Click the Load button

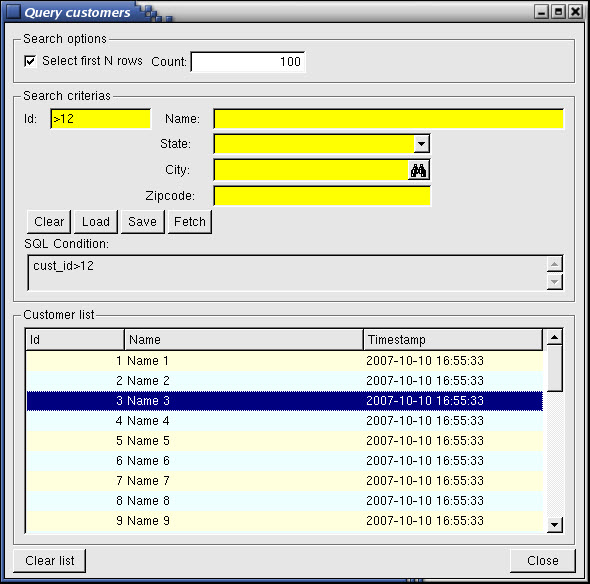click(96, 222)
